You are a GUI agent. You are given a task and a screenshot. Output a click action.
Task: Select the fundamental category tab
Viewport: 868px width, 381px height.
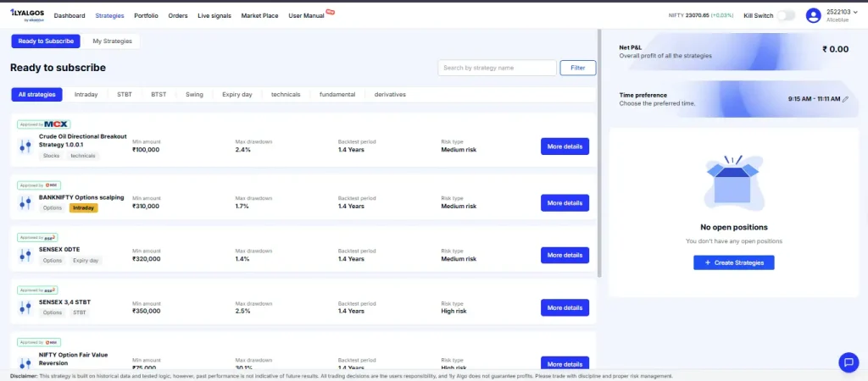click(337, 95)
